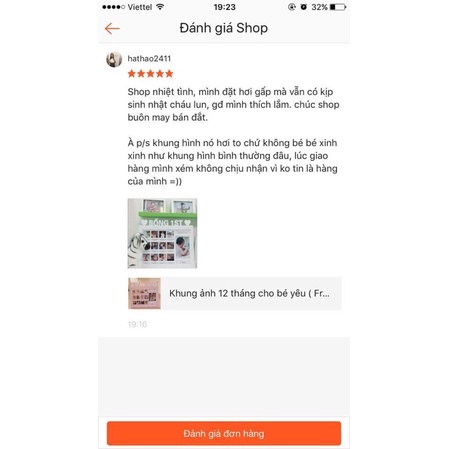
Task: Tap the Đánh giá Shop page title
Action: pos(224,28)
